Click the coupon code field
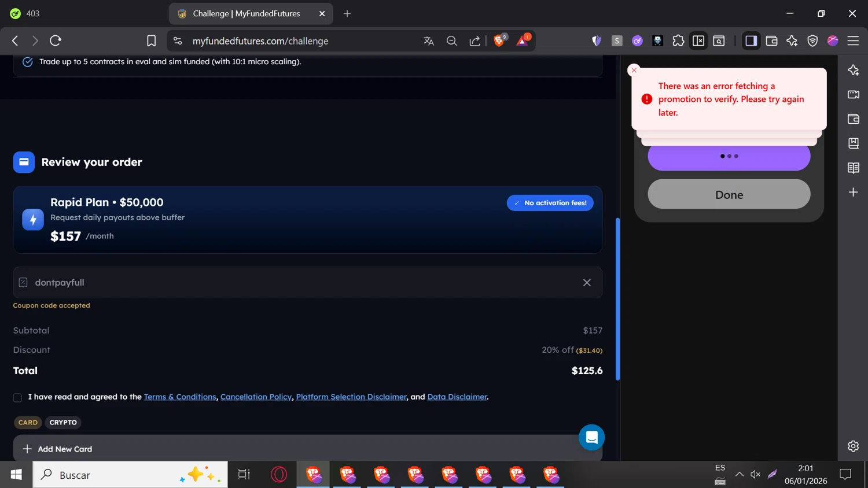Screen dimensions: 868x488 pos(307,283)
